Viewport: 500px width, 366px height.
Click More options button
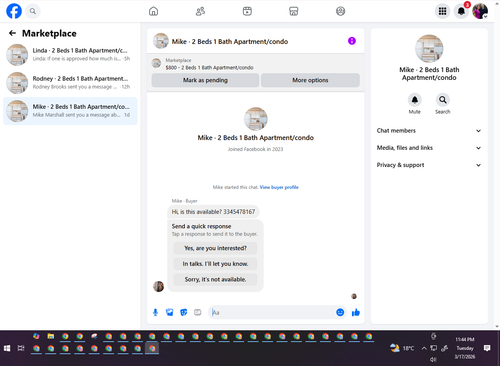click(310, 80)
